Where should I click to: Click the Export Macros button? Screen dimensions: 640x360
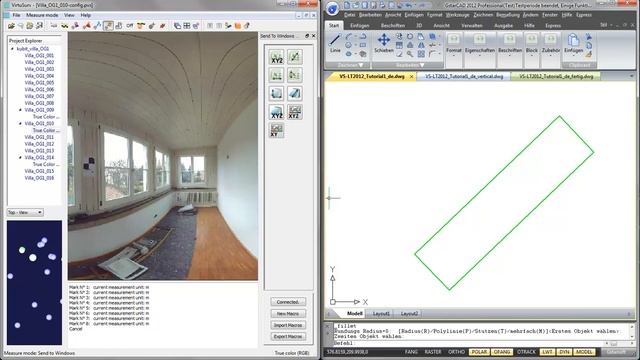pyautogui.click(x=288, y=336)
